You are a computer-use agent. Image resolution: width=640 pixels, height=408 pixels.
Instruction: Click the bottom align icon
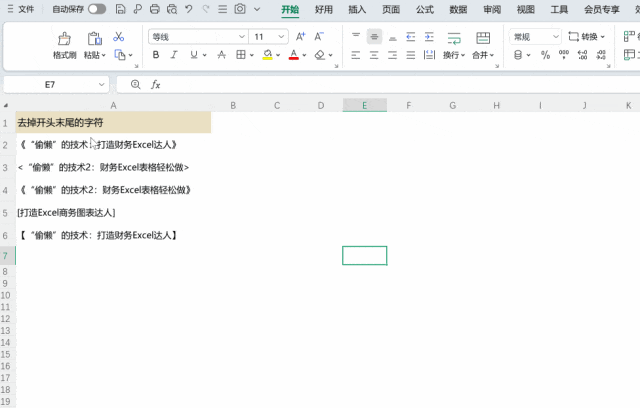tap(393, 37)
